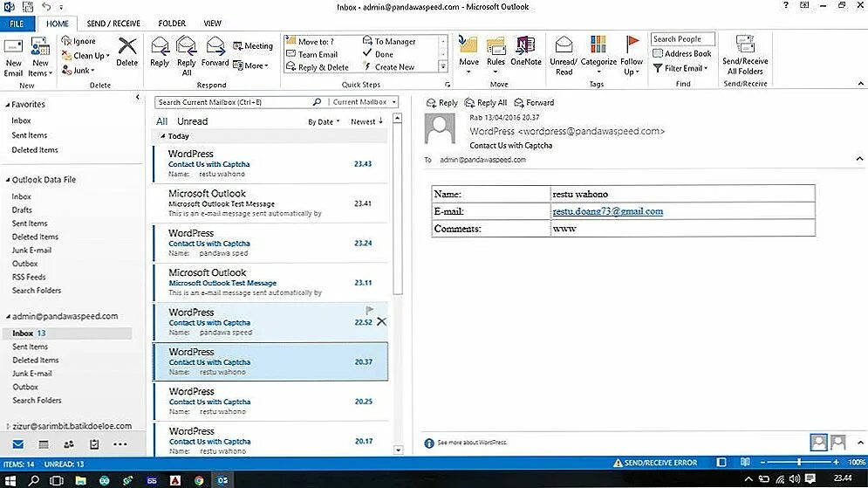Click the flag on the 22.52 message
The height and width of the screenshot is (488, 868).
[369, 310]
